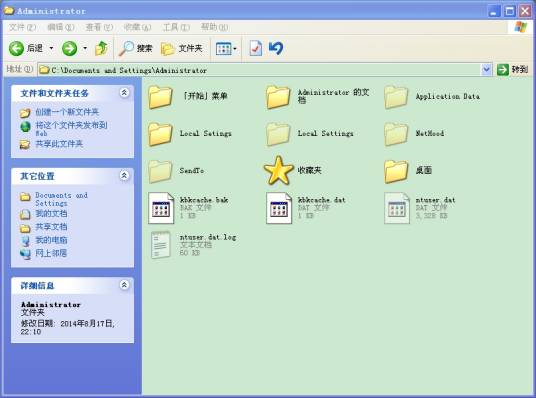This screenshot has height=398, width=536.
Task: Click the My Computer monitor icon in sidebar
Action: point(25,241)
